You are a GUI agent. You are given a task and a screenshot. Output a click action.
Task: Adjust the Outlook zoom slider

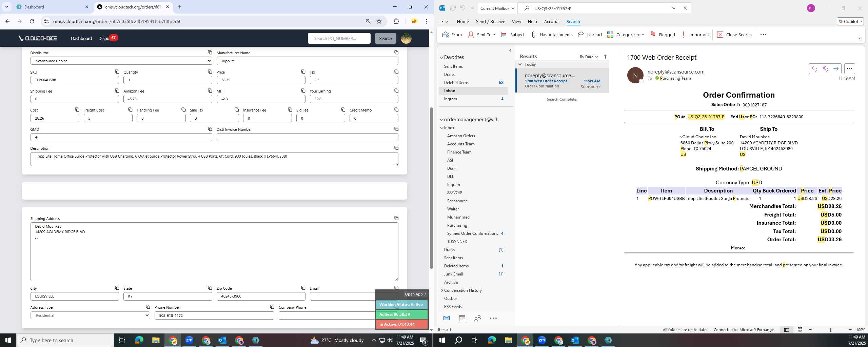[x=830, y=330]
